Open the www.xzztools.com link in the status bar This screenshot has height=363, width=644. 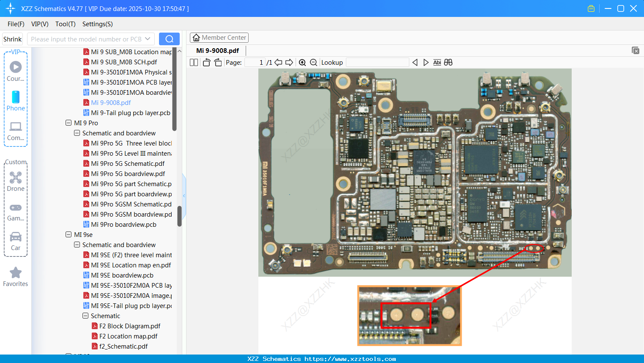(x=350, y=359)
